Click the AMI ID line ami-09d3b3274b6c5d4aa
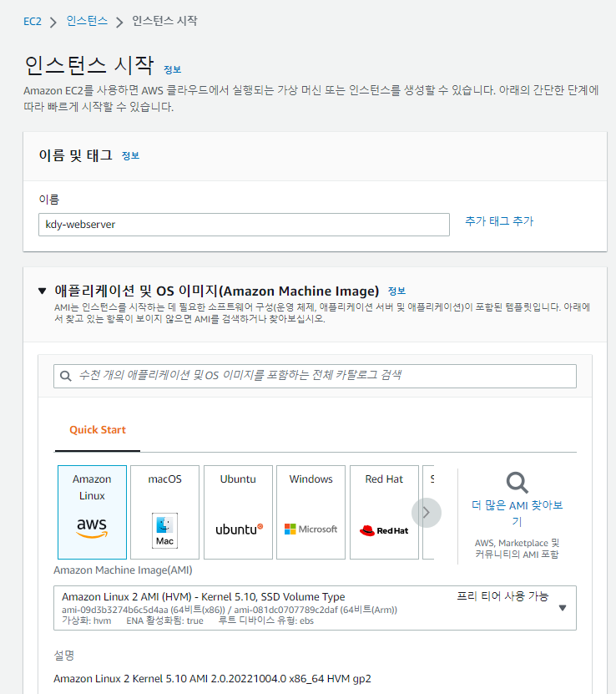Screen dimensions: 616x694 [230, 610]
